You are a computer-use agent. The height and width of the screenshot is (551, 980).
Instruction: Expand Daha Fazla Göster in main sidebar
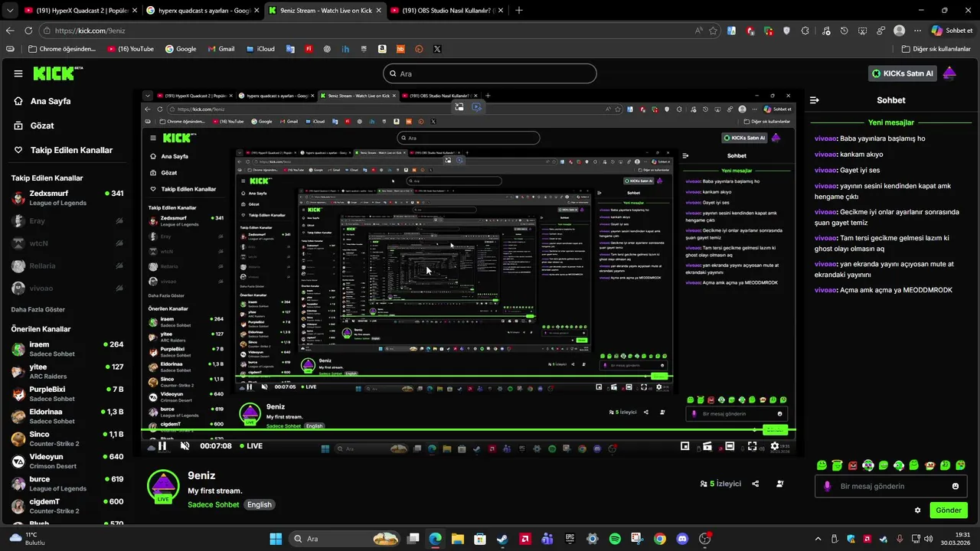coord(38,310)
